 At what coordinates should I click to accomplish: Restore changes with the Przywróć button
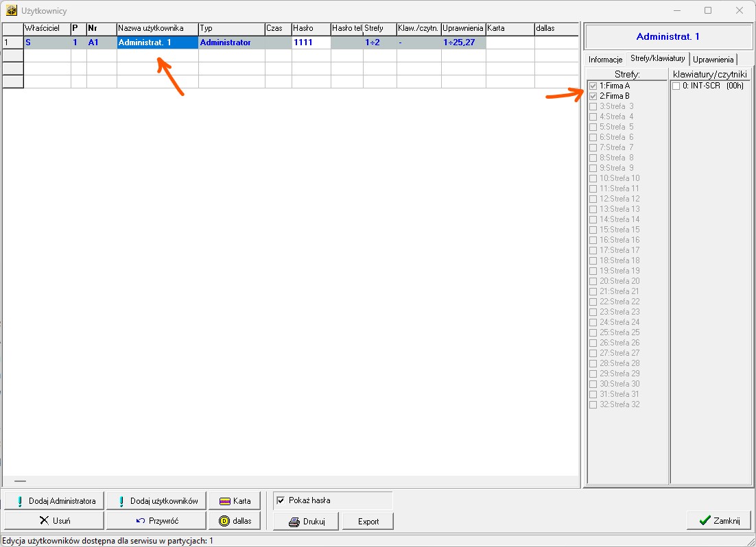[156, 521]
